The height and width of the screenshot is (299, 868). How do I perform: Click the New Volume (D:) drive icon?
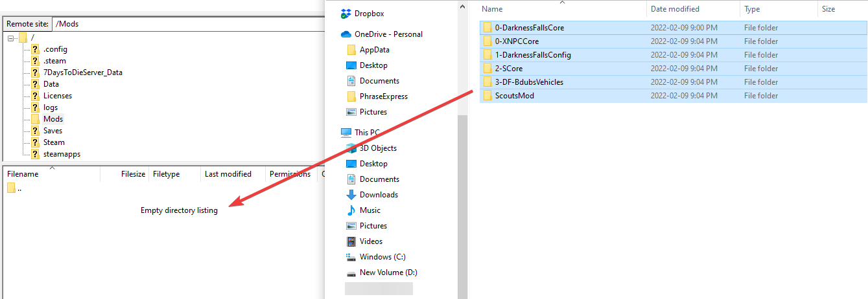351,272
